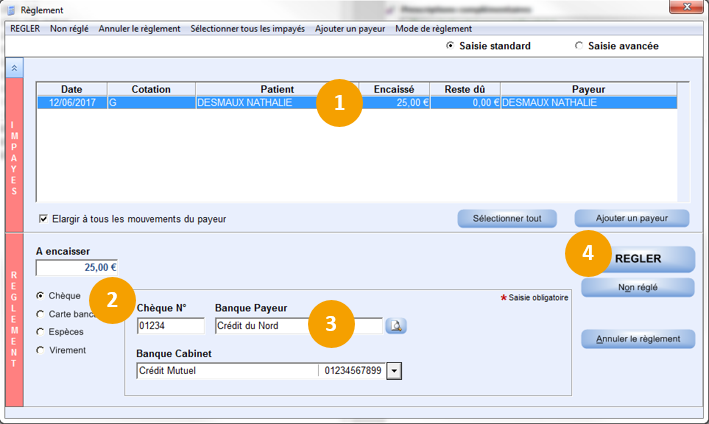This screenshot has height=424, width=709.
Task: Select the Chèque payment option
Action: [x=40, y=296]
